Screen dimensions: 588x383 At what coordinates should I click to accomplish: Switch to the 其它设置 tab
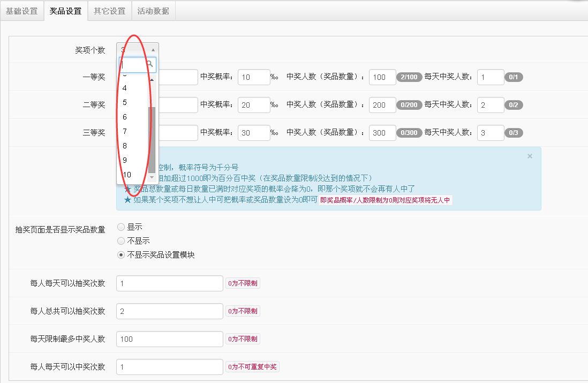(109, 10)
